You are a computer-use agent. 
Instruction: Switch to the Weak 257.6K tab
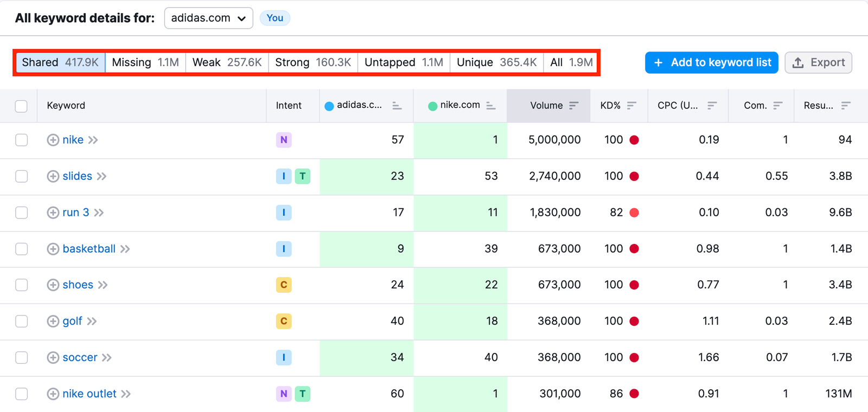click(x=227, y=62)
